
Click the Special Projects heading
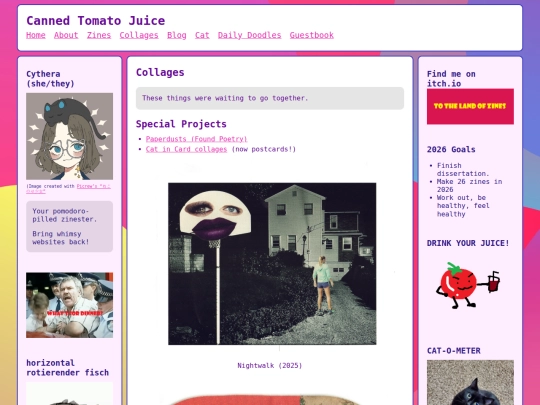181,124
